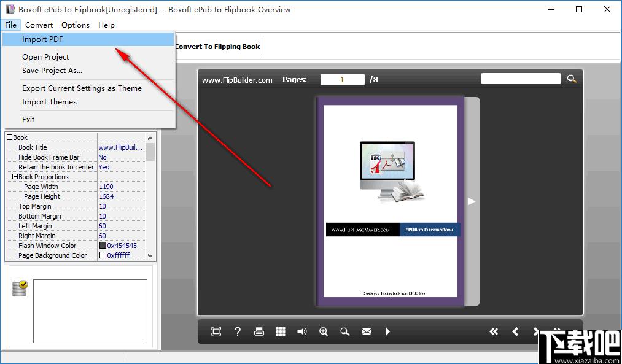The image size is (622, 364).
Task: Click the application icon in the title bar
Action: pos(10,10)
